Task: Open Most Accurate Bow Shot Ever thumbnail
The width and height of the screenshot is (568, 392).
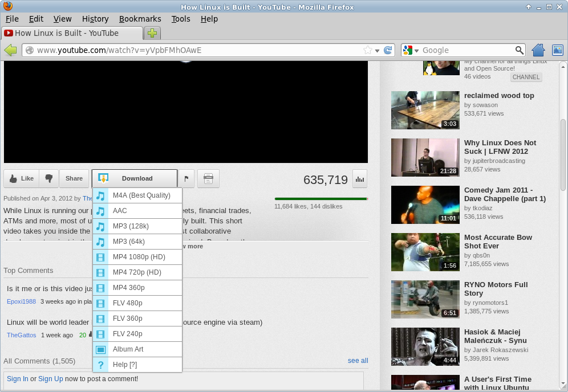Action: point(425,252)
